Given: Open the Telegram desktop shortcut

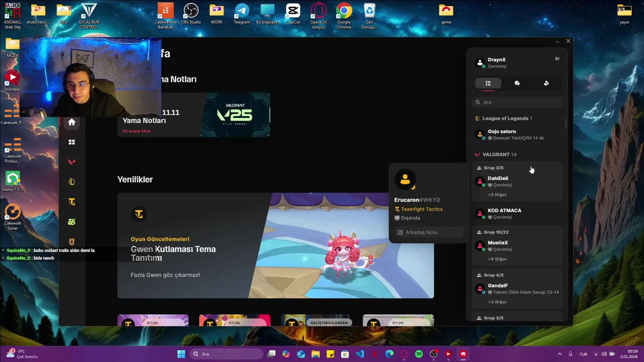Looking at the screenshot, I should 242,14.
